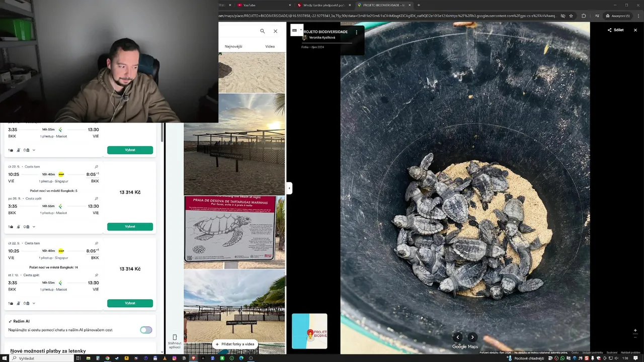Open Instagram from the taskbar
This screenshot has width=644, height=362.
coord(174,358)
